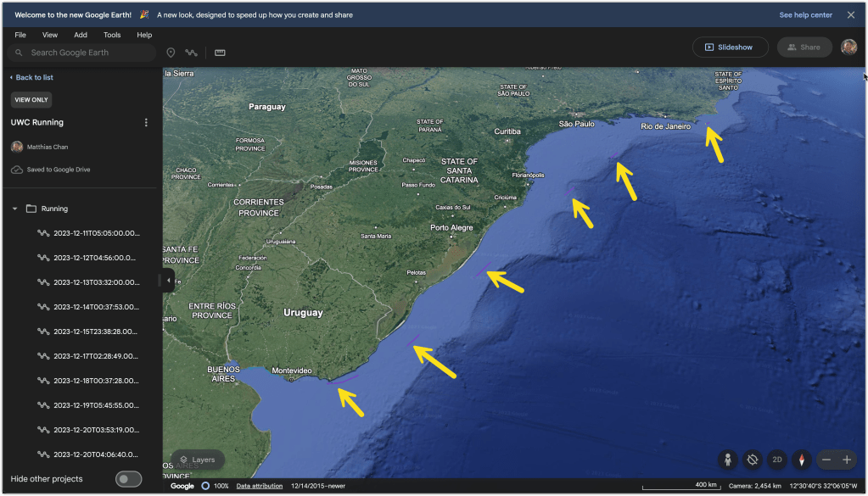Zoom in with the plus button
The image size is (868, 496).
point(846,460)
